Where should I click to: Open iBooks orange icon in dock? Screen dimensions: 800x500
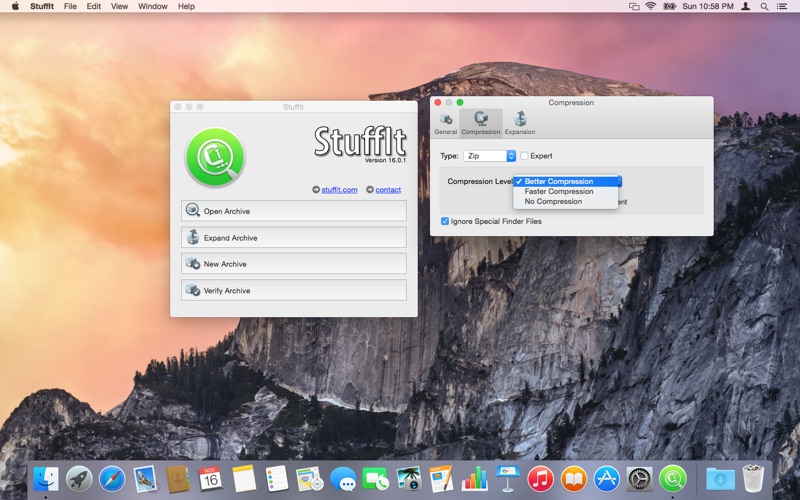[x=573, y=479]
